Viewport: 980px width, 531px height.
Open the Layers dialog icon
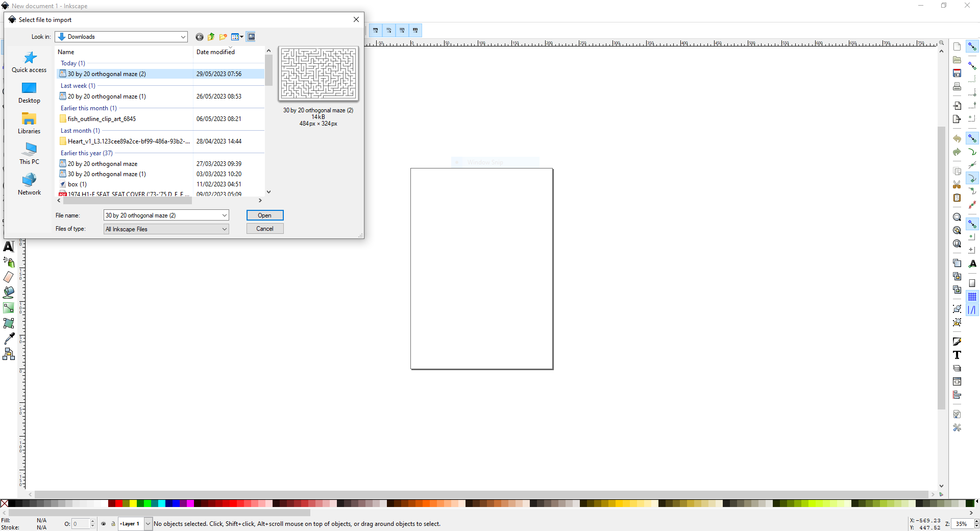click(x=957, y=368)
